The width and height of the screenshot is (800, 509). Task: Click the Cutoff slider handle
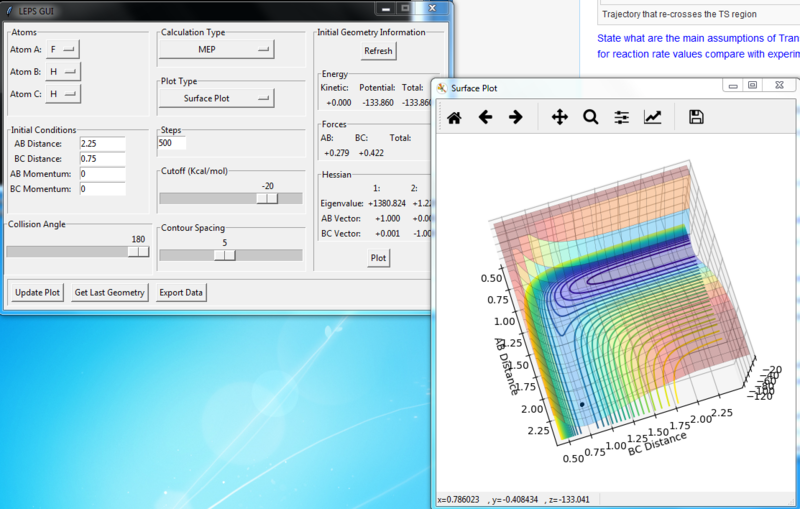pos(267,198)
